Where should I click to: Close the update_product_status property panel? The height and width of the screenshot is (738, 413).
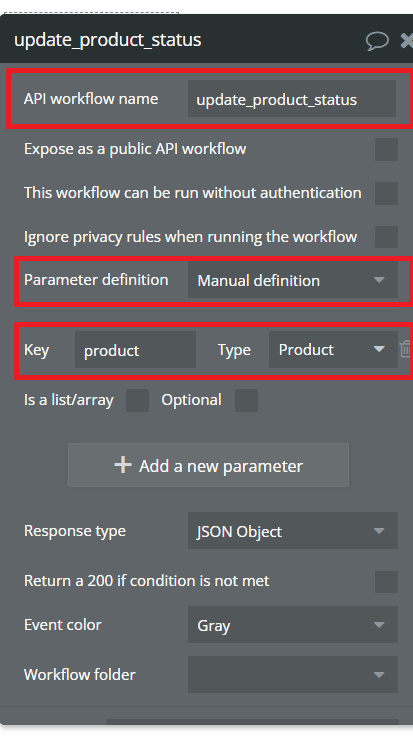click(407, 41)
